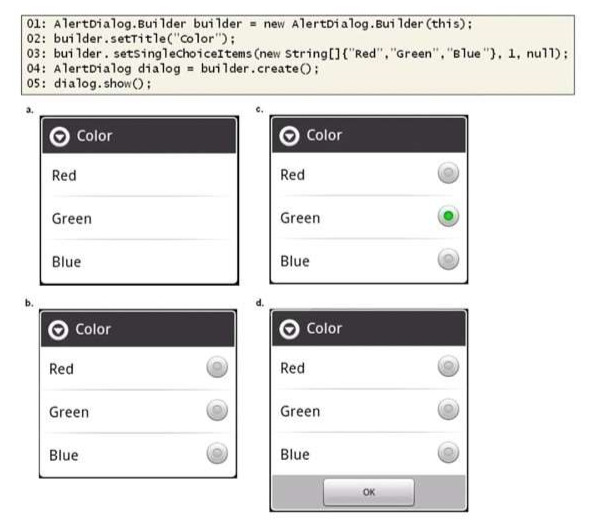The height and width of the screenshot is (522, 591).
Task: Select the Blue list item in dialog a
Action: pos(139,262)
